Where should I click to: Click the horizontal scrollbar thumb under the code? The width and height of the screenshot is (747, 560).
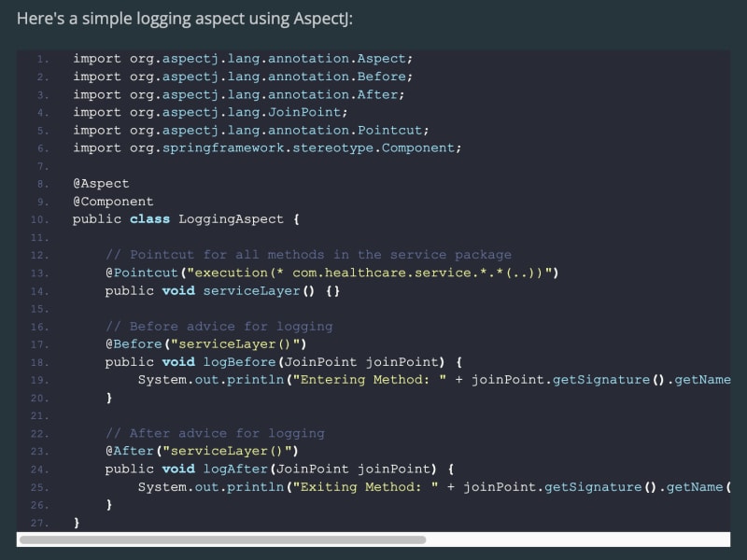(x=222, y=539)
